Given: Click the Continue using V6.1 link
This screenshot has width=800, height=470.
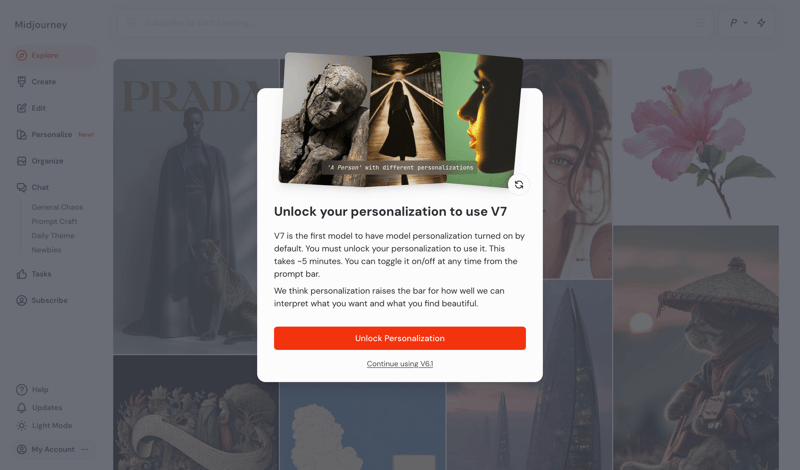Looking at the screenshot, I should click(x=400, y=364).
